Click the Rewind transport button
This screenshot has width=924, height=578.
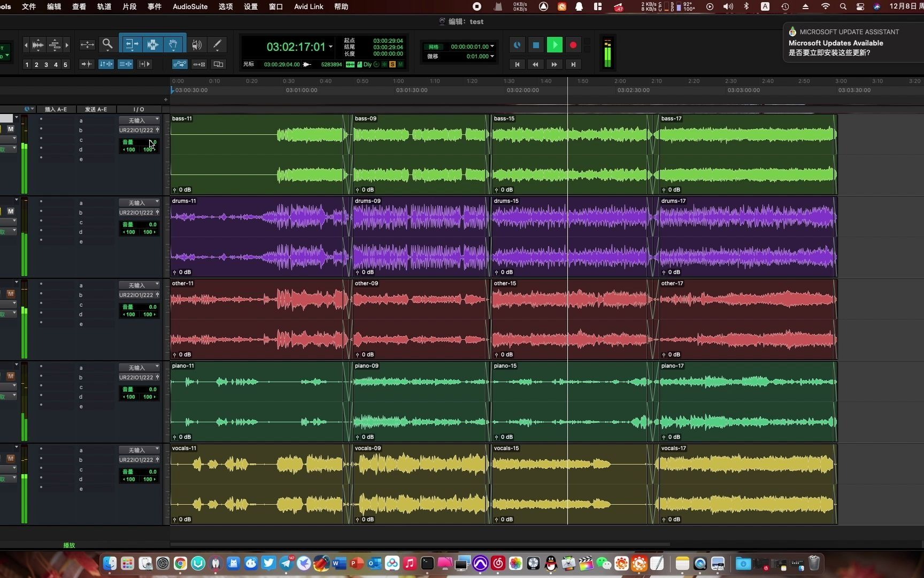(x=535, y=64)
